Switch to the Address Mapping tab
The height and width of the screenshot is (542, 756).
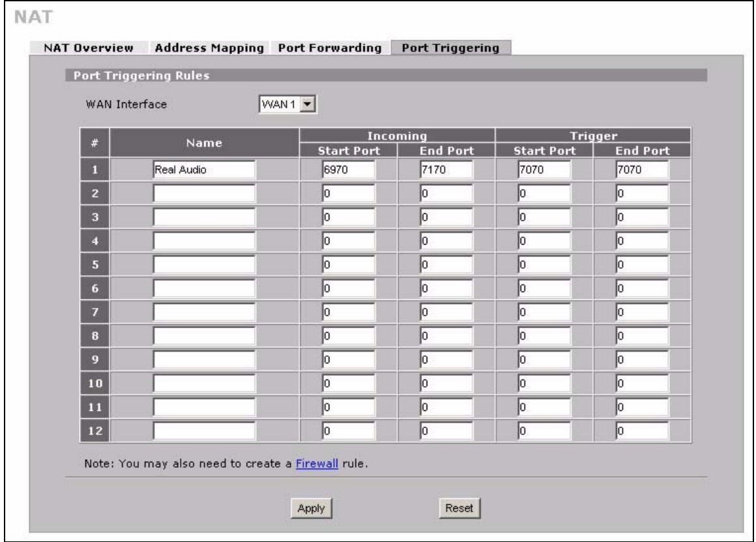coord(209,48)
